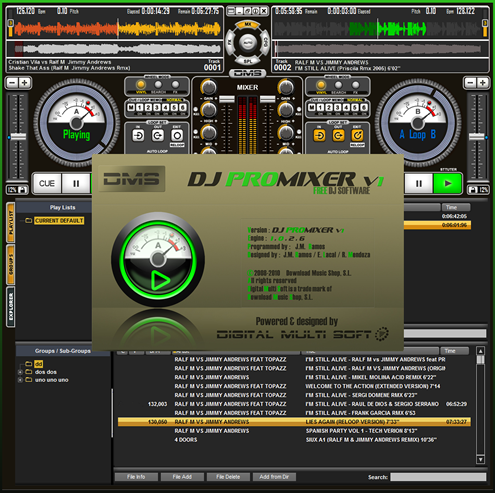Select cue memory M on deck A

[x=131, y=107]
